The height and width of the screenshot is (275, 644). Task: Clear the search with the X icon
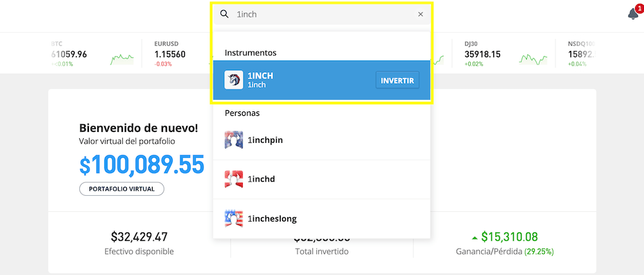(421, 14)
